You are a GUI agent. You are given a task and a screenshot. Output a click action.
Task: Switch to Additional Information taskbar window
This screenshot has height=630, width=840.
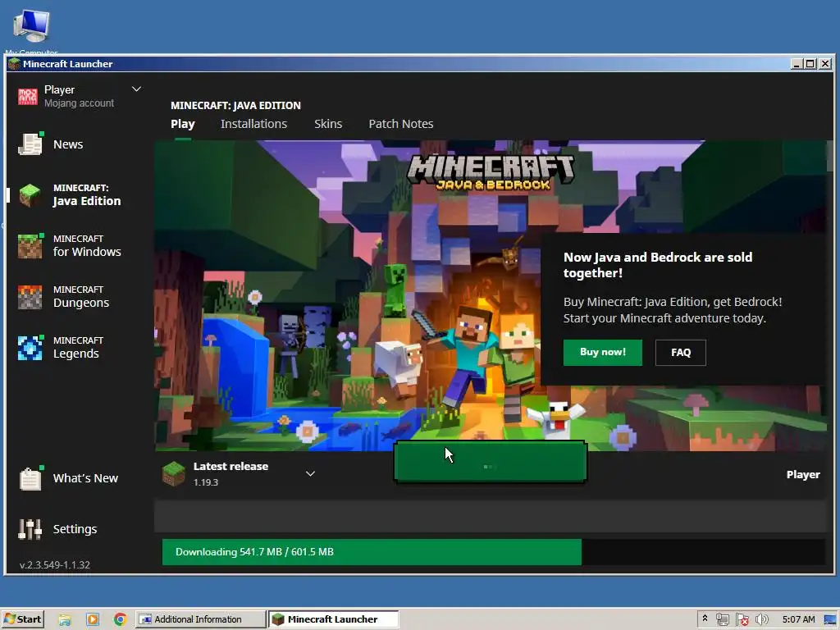click(x=200, y=619)
